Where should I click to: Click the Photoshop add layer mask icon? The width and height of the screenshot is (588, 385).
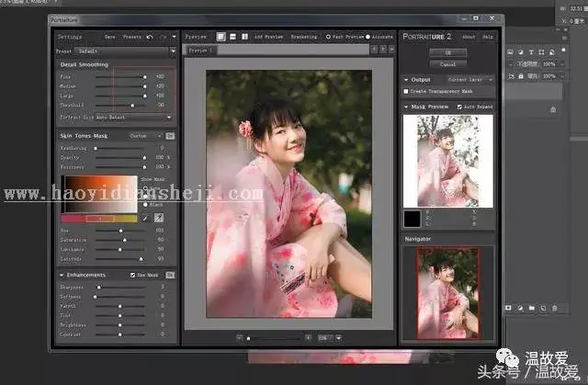pyautogui.click(x=508, y=308)
